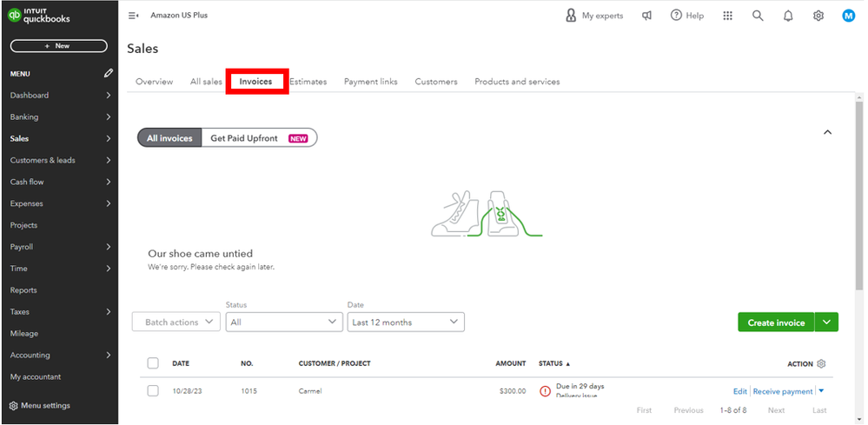Click the Amazon US Plus company name
This screenshot has width=868, height=425.
tap(179, 16)
